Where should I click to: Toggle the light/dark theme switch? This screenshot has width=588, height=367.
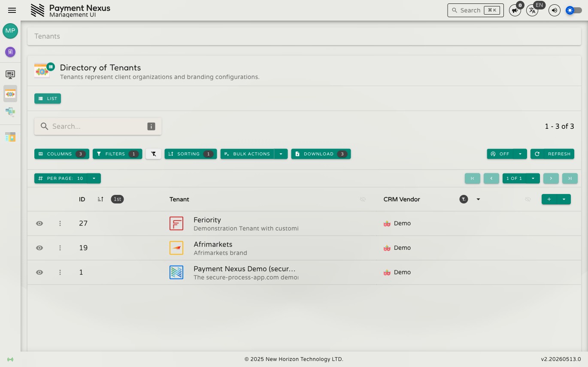tap(574, 10)
